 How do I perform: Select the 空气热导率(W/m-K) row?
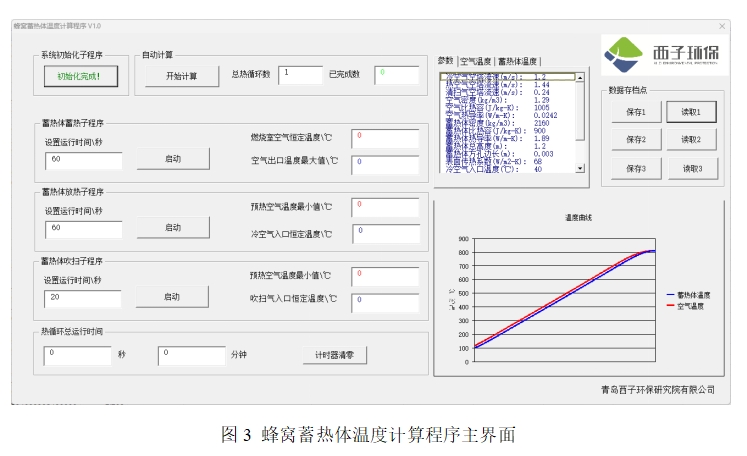coord(508,115)
